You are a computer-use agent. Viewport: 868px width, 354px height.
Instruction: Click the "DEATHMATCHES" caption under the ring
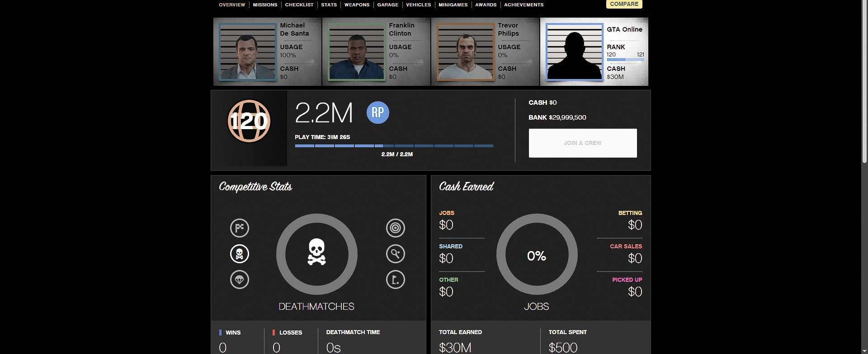[x=316, y=307]
